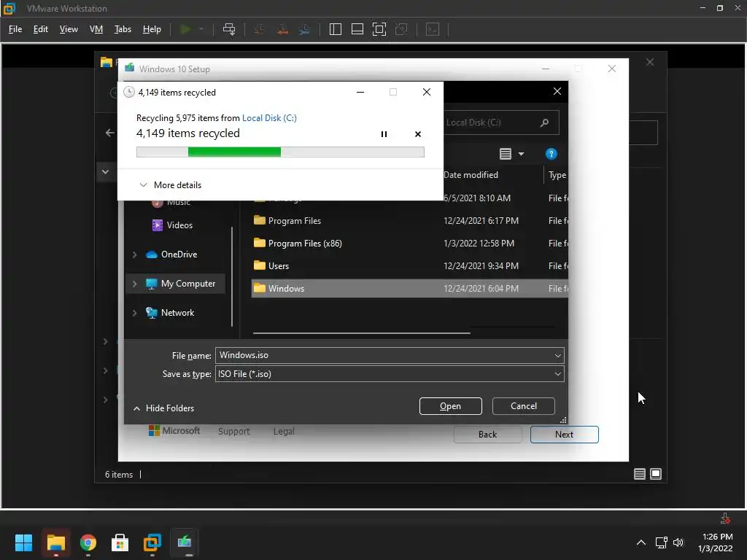
Task: Click the blue help question mark icon
Action: coord(551,154)
